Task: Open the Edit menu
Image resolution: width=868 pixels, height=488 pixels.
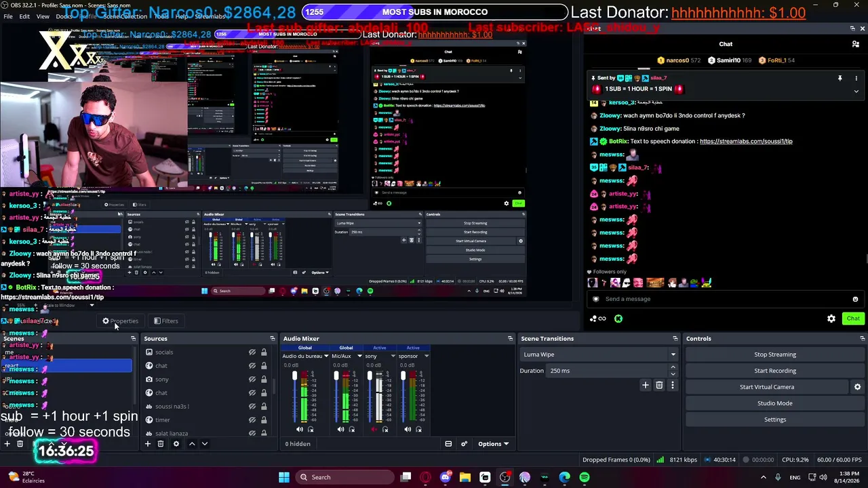Action: [24, 16]
